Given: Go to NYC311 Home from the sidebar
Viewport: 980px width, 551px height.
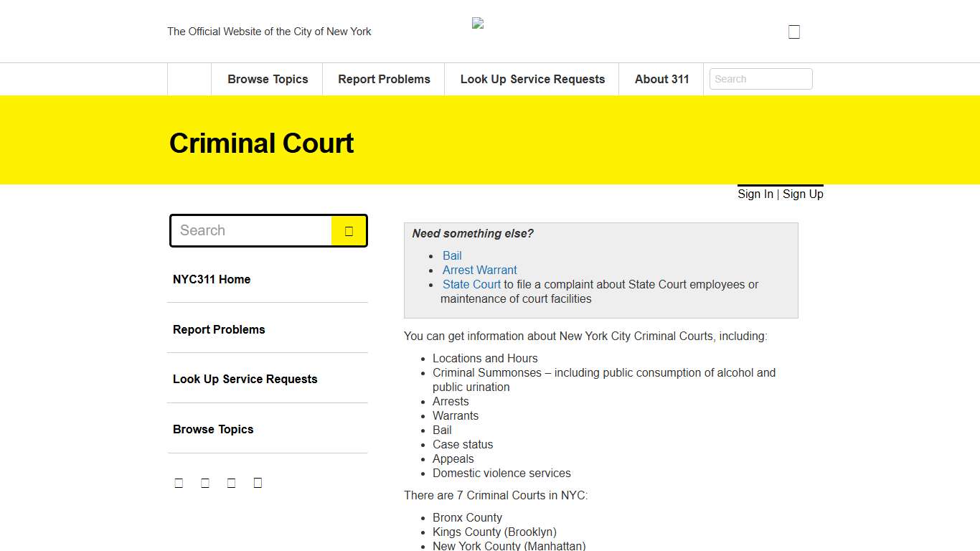Looking at the screenshot, I should pyautogui.click(x=211, y=279).
